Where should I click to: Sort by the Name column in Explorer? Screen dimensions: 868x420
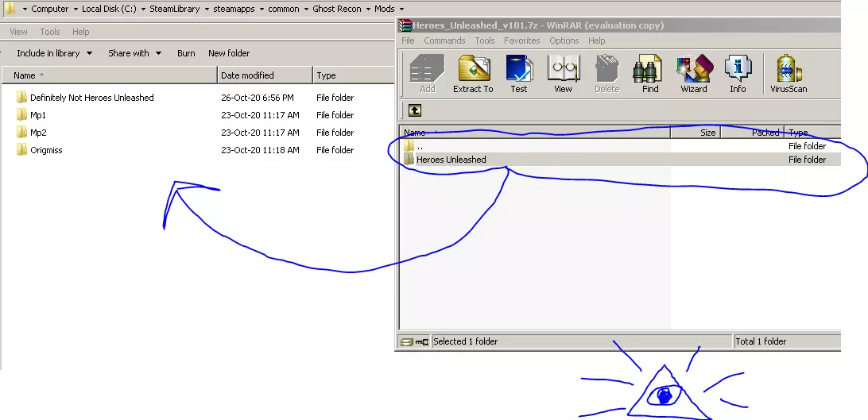click(110, 75)
